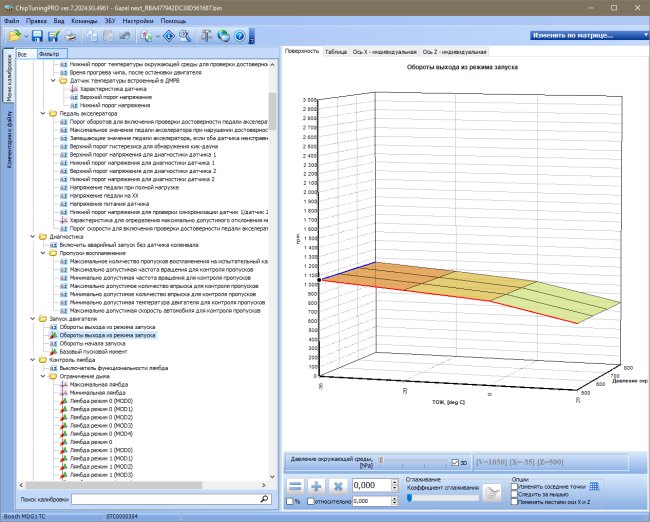Screen dimensions: 650x522
Task: Collapse the 'Диагностика' folder
Action: pos(33,236)
